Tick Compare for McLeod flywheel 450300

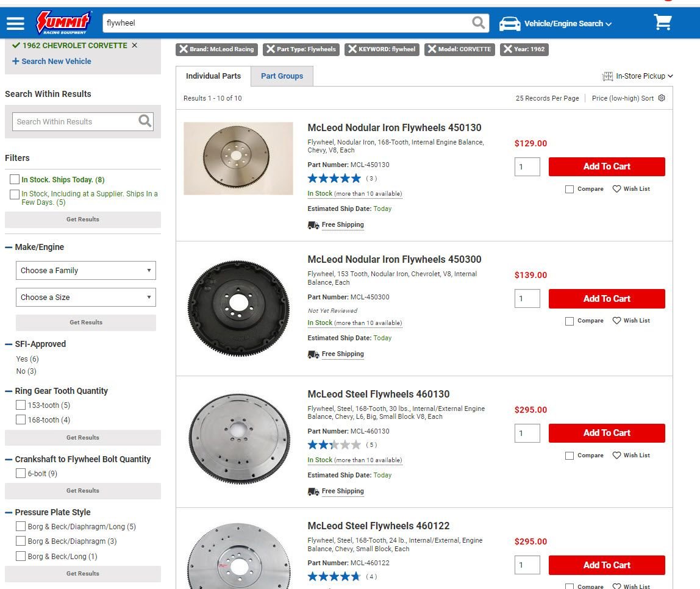click(x=570, y=321)
